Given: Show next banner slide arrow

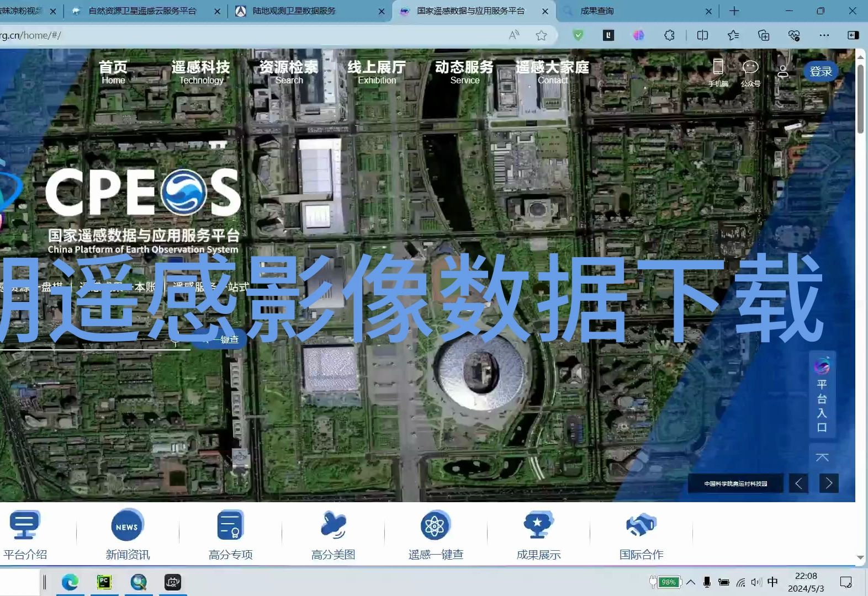Looking at the screenshot, I should point(829,483).
